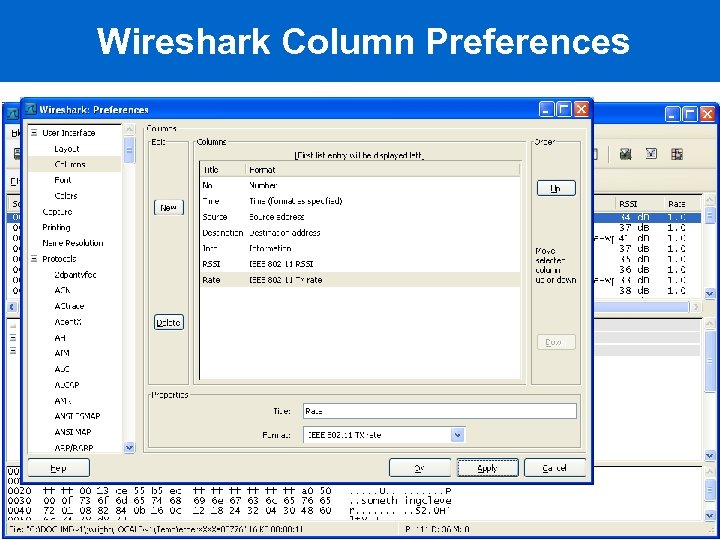Screen dimensions: 720x540
Task: Click the packet details pane scrollbar down arrow
Action: pos(710,455)
